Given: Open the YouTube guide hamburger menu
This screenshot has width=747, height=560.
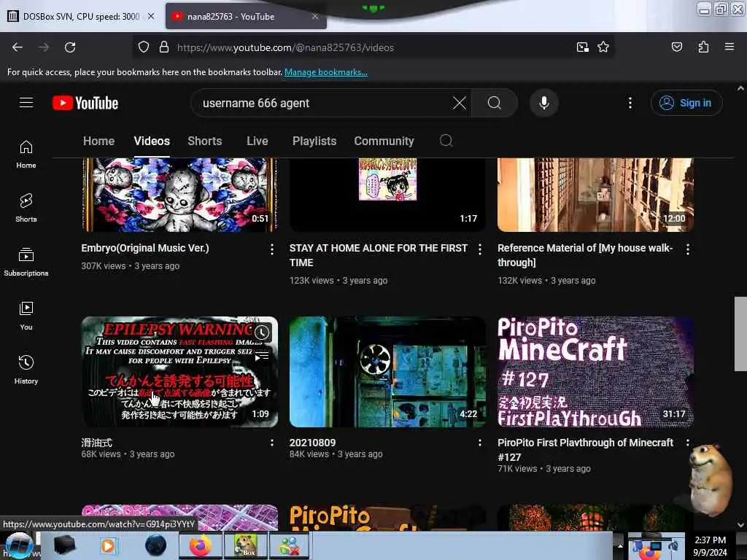Looking at the screenshot, I should (26, 102).
